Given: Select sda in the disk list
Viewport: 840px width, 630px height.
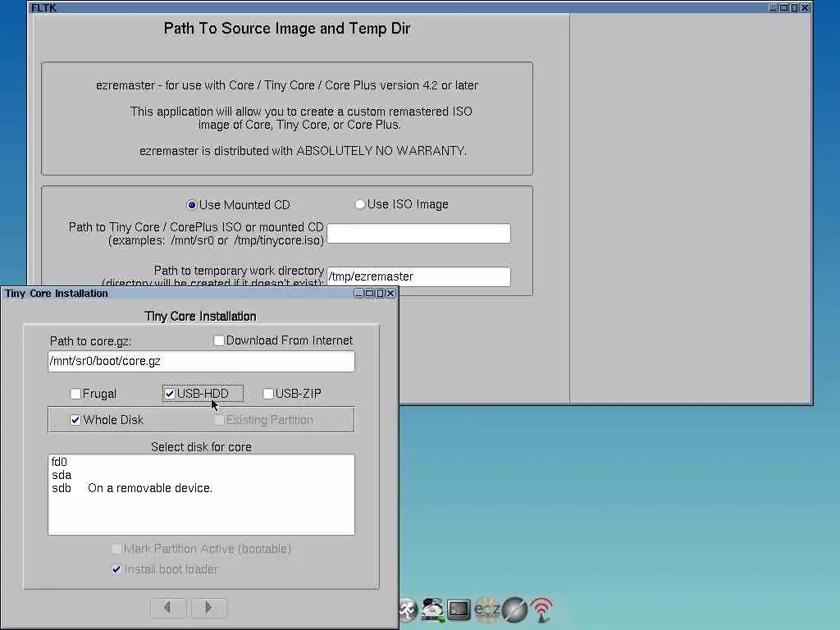Looking at the screenshot, I should click(x=202, y=475).
